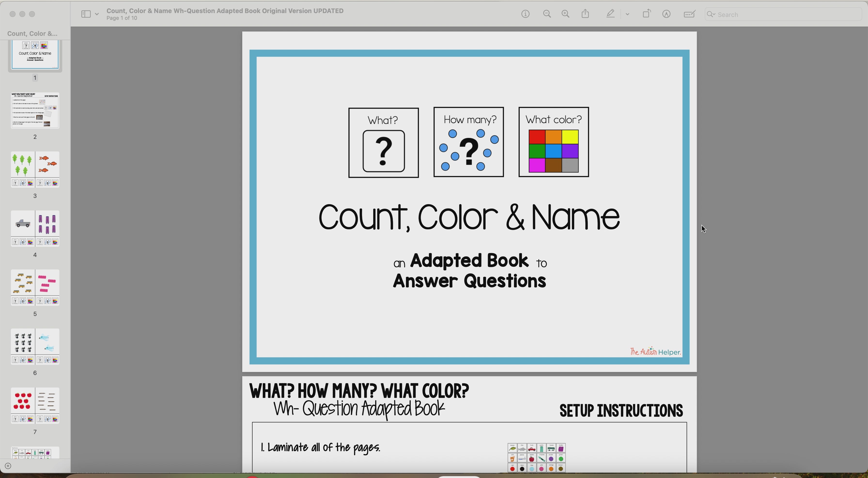
Task: Open the Share menu
Action: pos(585,14)
